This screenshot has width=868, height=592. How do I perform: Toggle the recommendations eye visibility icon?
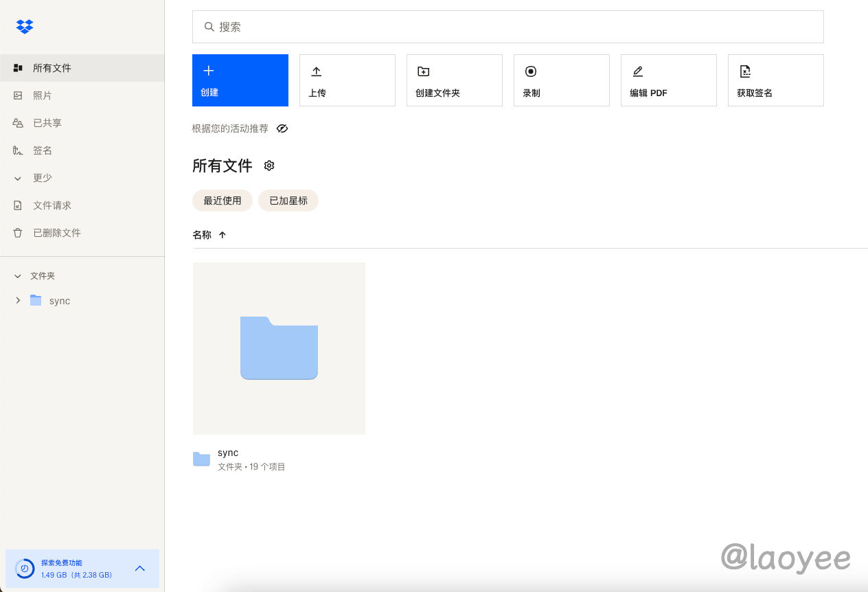point(282,128)
